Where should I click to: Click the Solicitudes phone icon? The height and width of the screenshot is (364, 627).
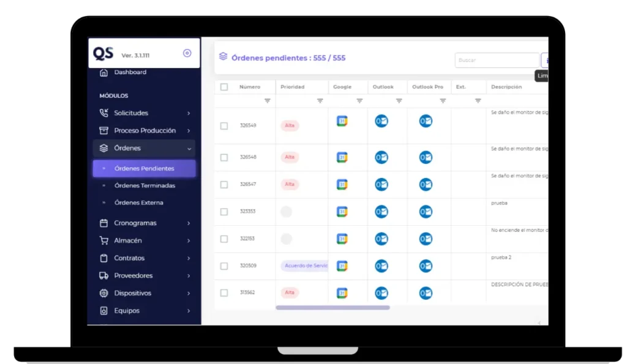click(x=103, y=113)
